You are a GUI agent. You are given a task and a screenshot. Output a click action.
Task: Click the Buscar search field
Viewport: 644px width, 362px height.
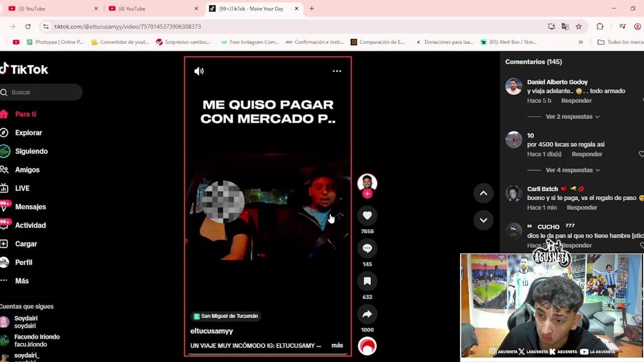point(41,92)
